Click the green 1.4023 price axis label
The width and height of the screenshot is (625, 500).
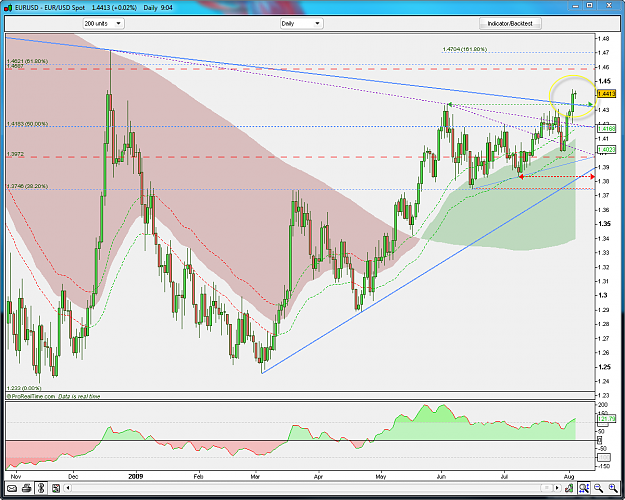point(607,150)
